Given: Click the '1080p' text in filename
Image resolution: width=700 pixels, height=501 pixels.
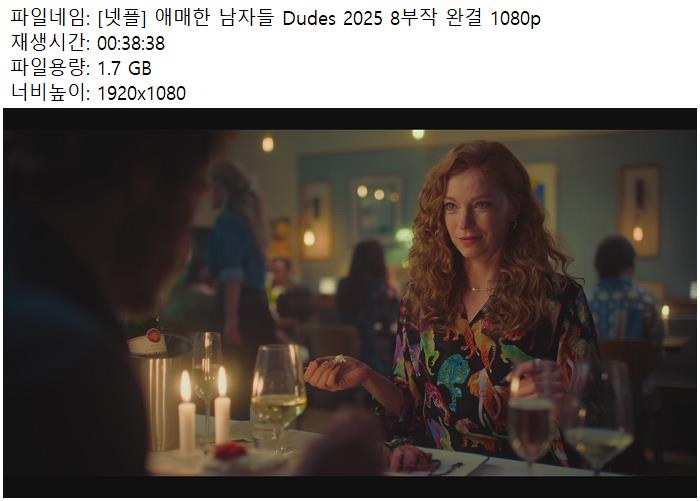Looking at the screenshot, I should tap(515, 19).
